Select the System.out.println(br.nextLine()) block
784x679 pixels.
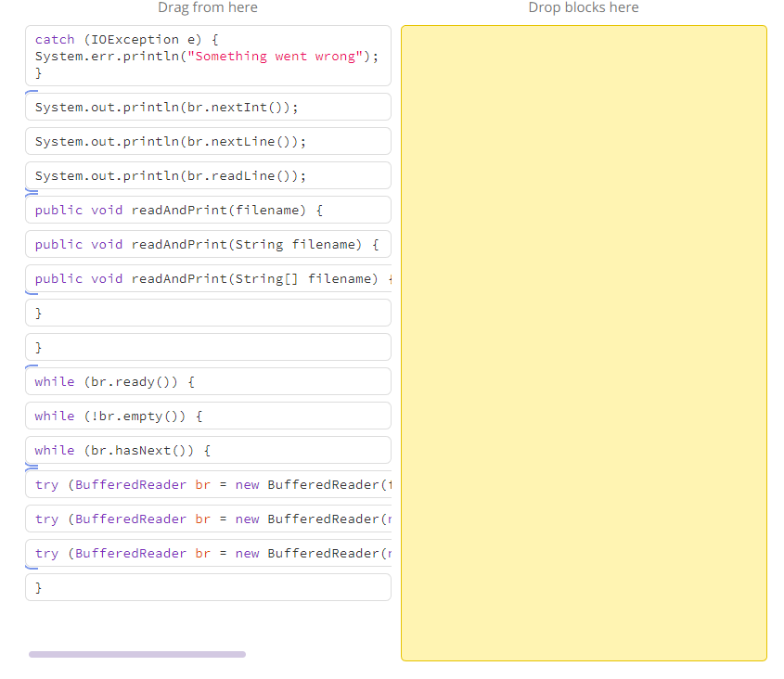[207, 141]
